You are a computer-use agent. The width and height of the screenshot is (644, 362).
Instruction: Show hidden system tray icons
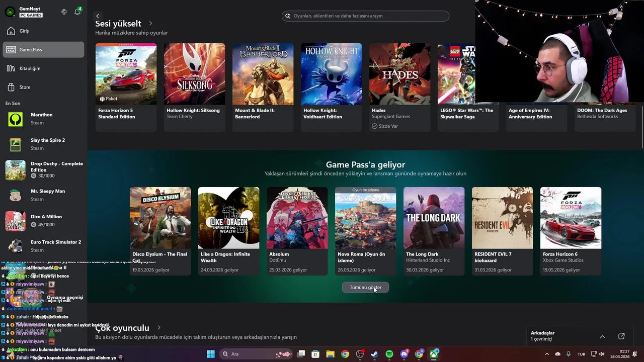[547, 354]
